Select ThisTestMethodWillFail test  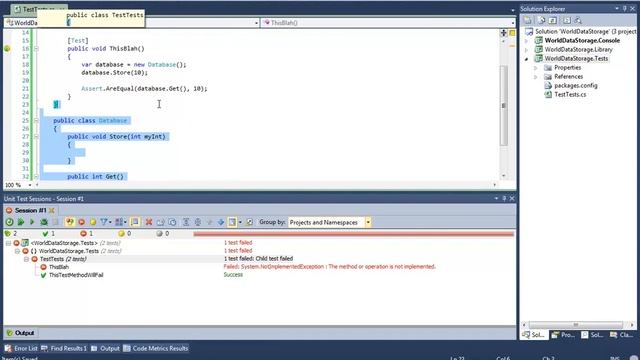click(x=76, y=275)
